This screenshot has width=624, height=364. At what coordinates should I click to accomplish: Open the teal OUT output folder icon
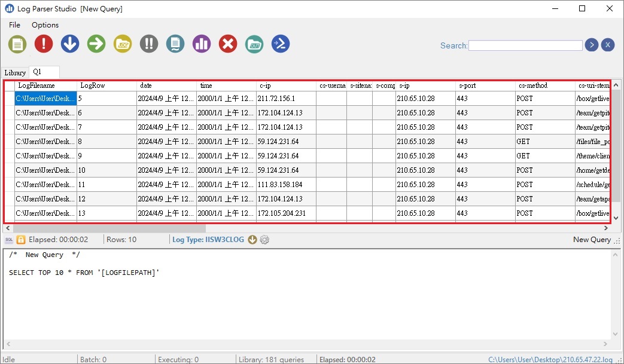(x=254, y=44)
